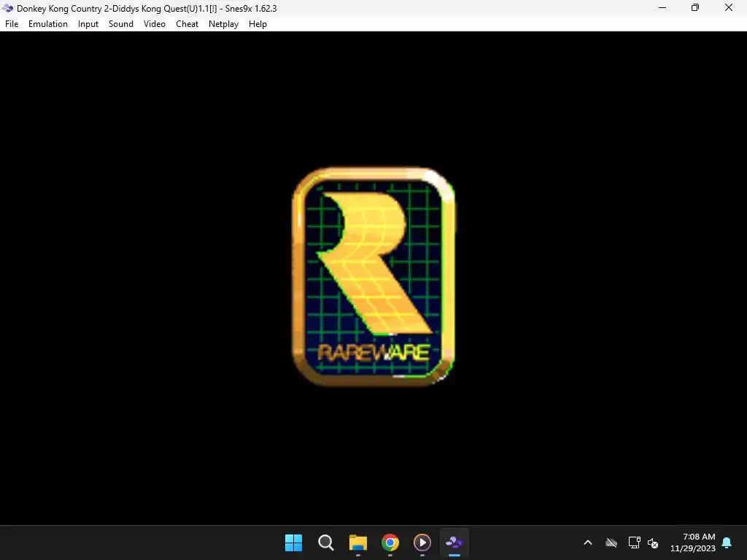Screen dimensions: 747x560
Task: Open the Windows Start menu
Action: click(293, 542)
